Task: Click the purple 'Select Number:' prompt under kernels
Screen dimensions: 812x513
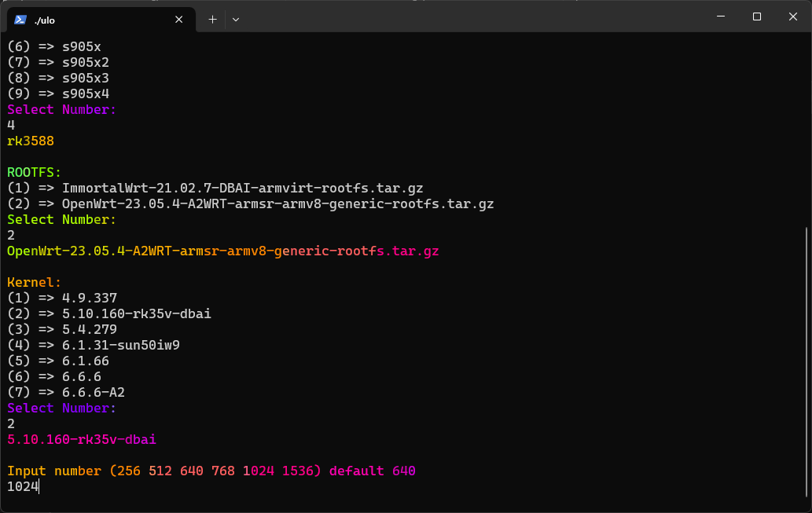Action: point(61,408)
